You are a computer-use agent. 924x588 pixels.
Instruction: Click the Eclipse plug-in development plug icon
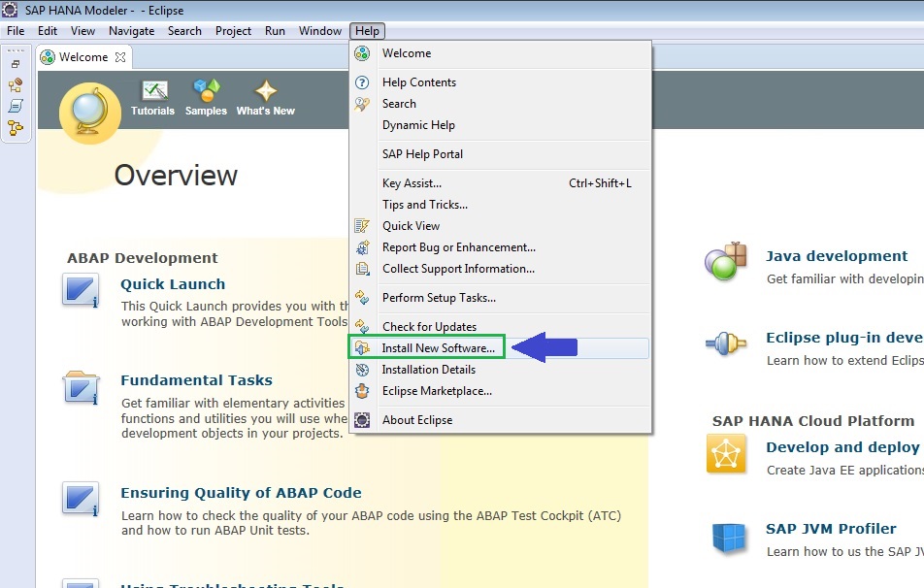(x=726, y=343)
